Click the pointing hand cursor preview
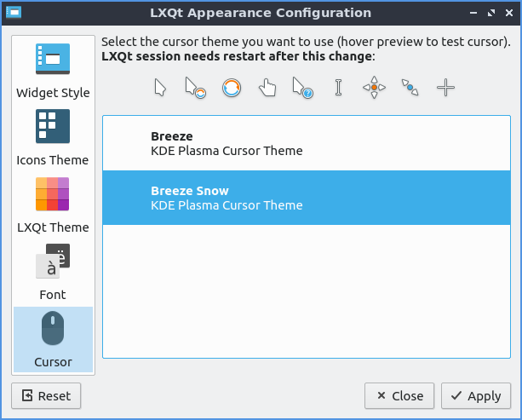The image size is (522, 420). tap(267, 88)
